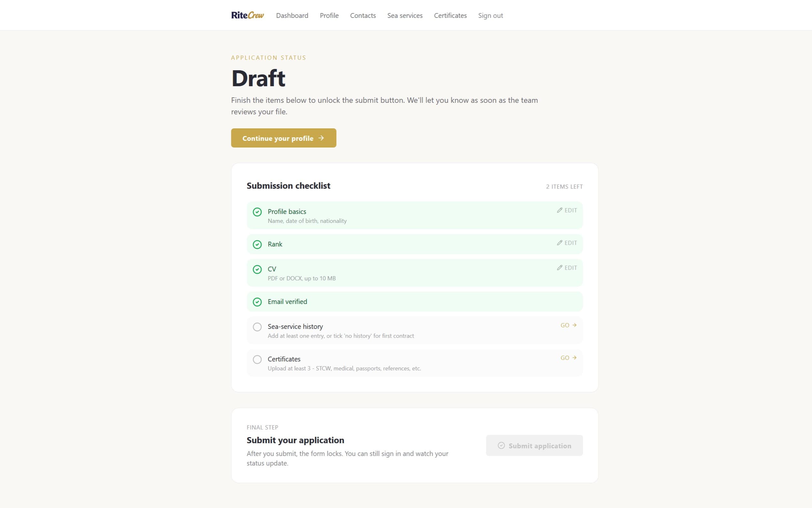The height and width of the screenshot is (508, 812).
Task: Click the RiteCrew logo
Action: coord(247,15)
